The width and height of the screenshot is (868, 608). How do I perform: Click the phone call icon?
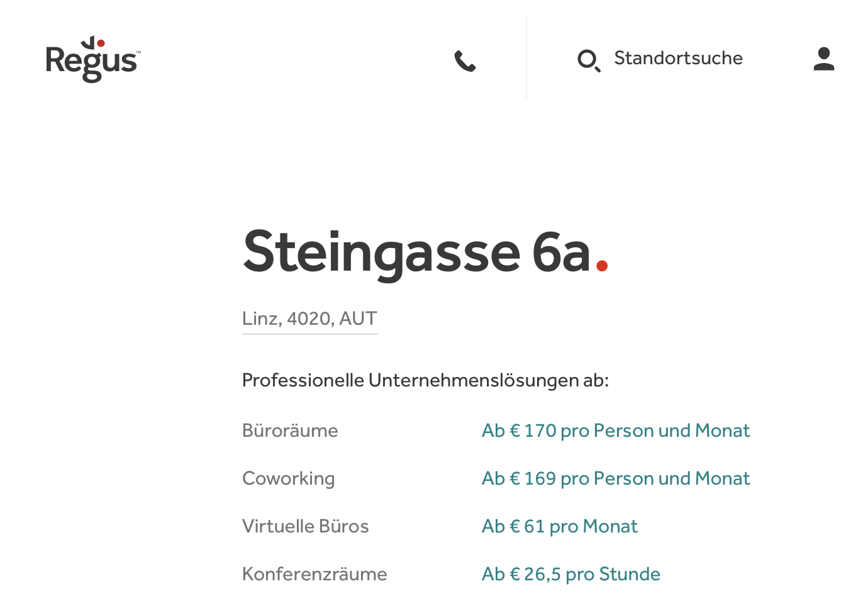465,61
